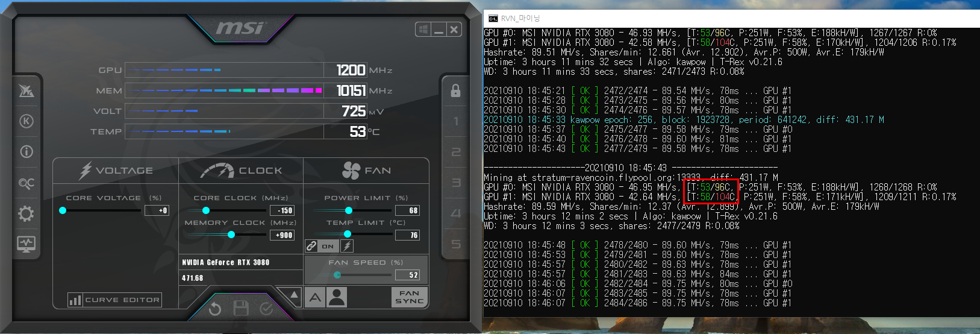
Task: Save profile with the floppy disk icon
Action: pos(241,308)
